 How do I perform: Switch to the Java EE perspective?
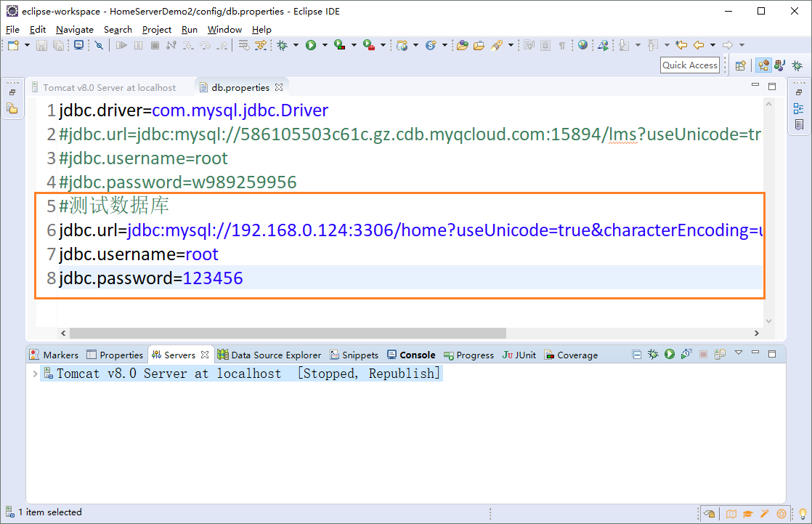pyautogui.click(x=763, y=65)
